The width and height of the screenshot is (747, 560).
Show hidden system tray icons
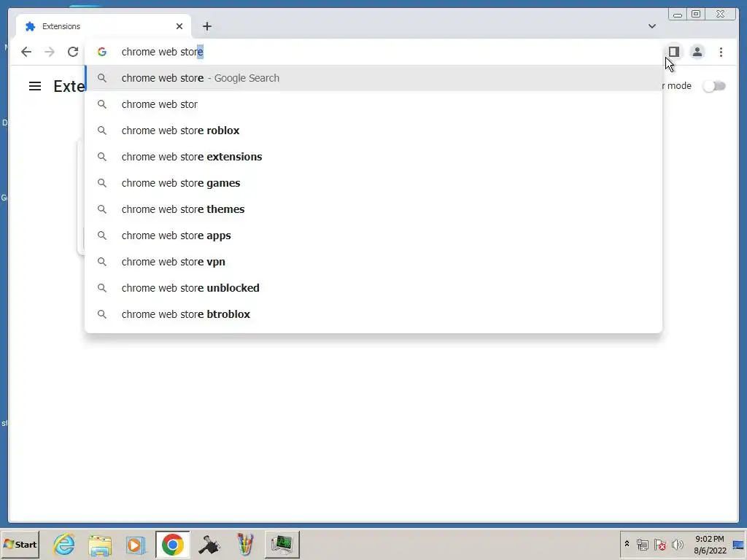click(627, 544)
